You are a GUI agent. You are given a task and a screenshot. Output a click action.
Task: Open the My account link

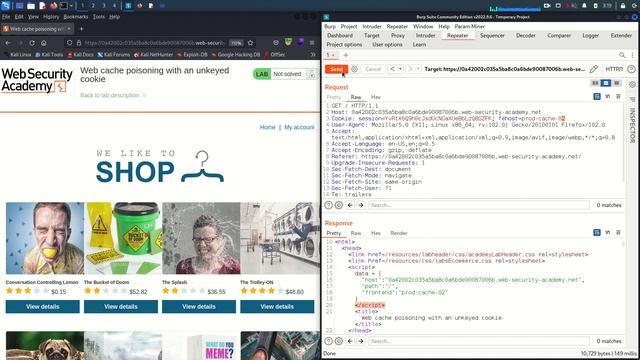299,127
